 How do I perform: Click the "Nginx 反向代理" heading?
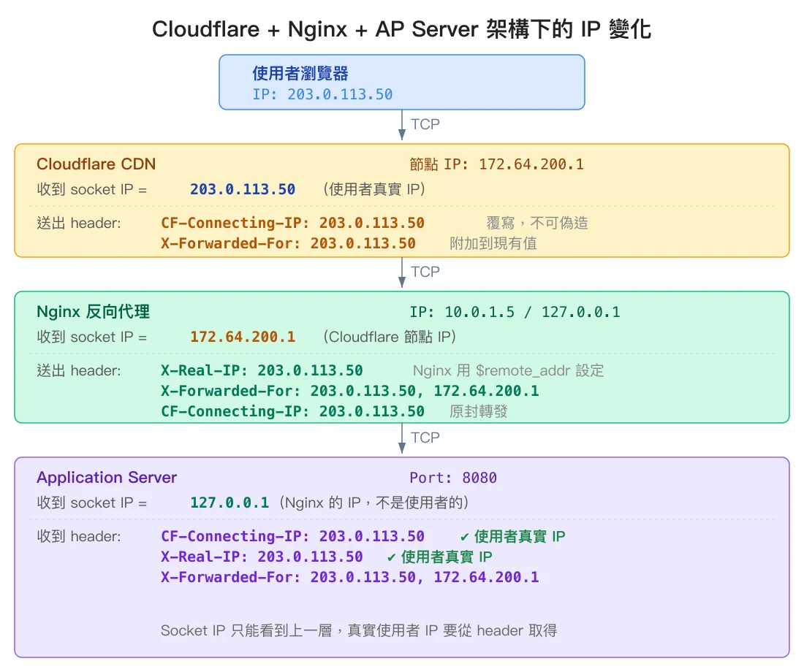pos(94,312)
